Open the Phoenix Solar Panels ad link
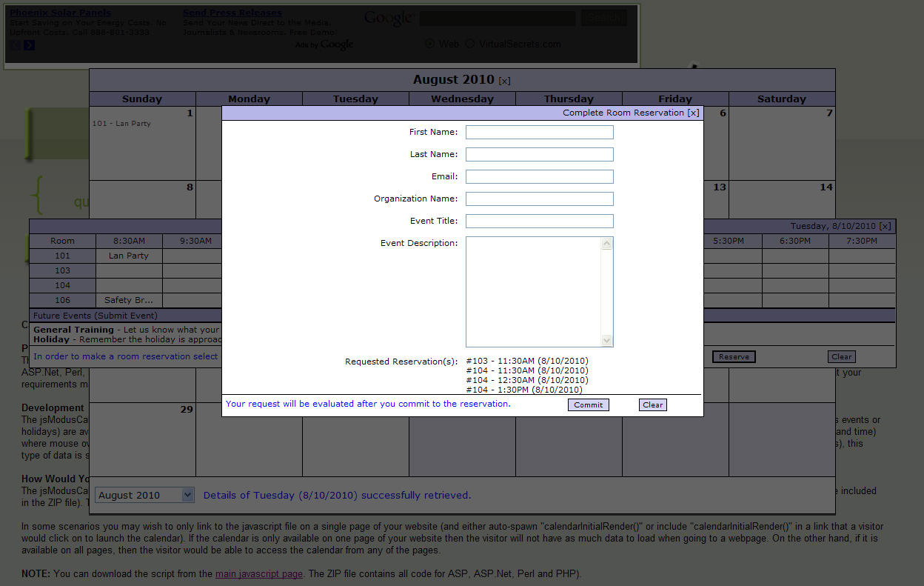Image resolution: width=924 pixels, height=586 pixels. pos(60,13)
